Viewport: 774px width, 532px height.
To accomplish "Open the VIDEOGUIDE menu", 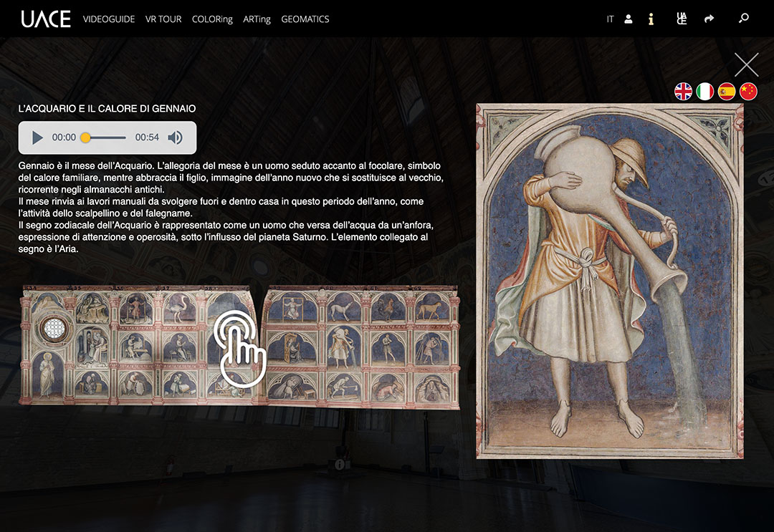I will point(109,19).
